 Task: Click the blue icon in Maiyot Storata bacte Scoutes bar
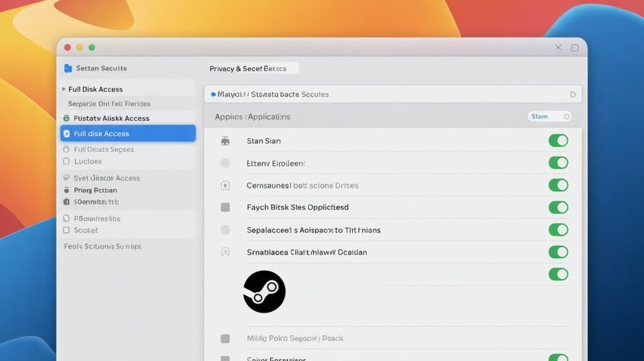coord(213,94)
